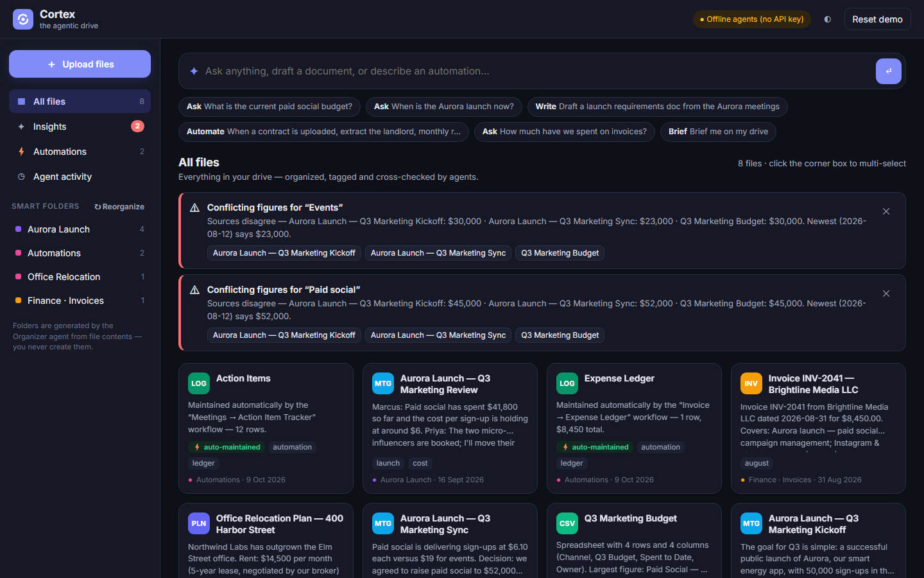
Task: Choose "What is the current paid social budget?" suggestion
Action: [x=269, y=107]
